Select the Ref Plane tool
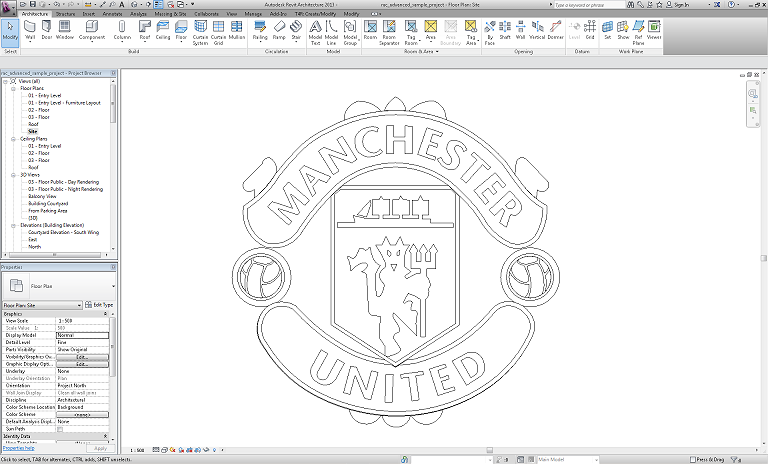The image size is (768, 464). 638,33
